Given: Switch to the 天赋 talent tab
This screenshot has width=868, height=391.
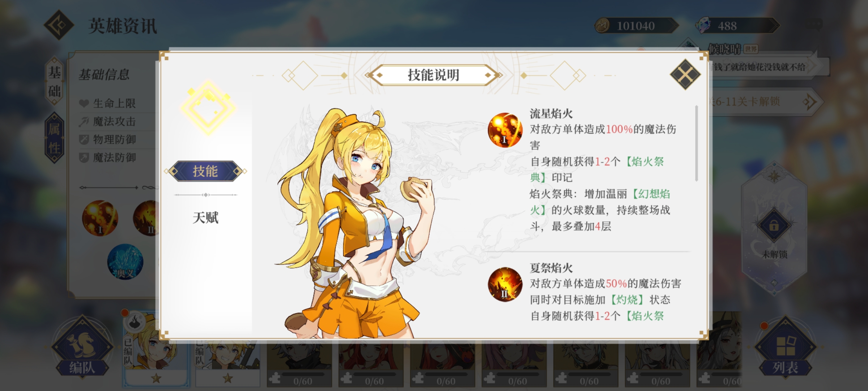Looking at the screenshot, I should tap(205, 218).
